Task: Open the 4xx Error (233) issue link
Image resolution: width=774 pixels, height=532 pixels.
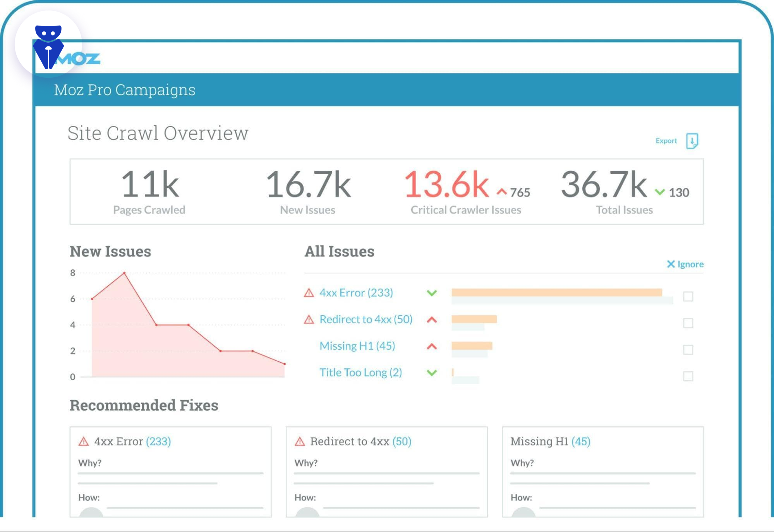Action: click(x=356, y=293)
